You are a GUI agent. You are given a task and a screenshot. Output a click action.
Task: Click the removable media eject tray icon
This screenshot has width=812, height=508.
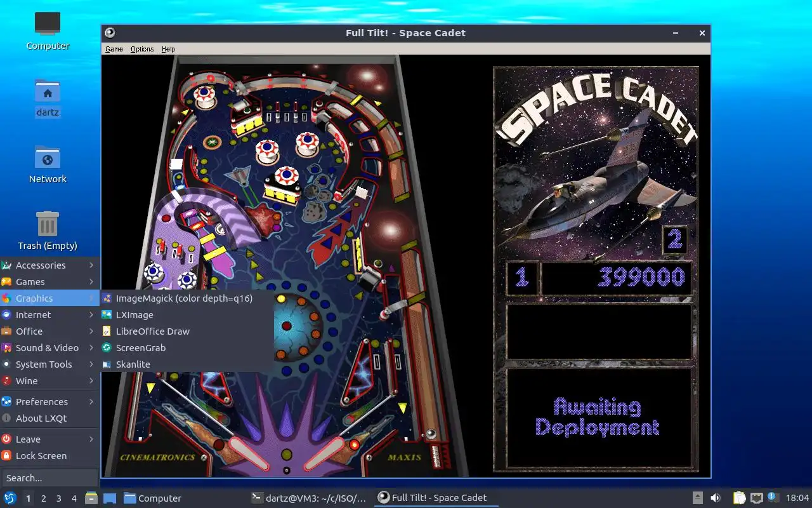tap(697, 498)
